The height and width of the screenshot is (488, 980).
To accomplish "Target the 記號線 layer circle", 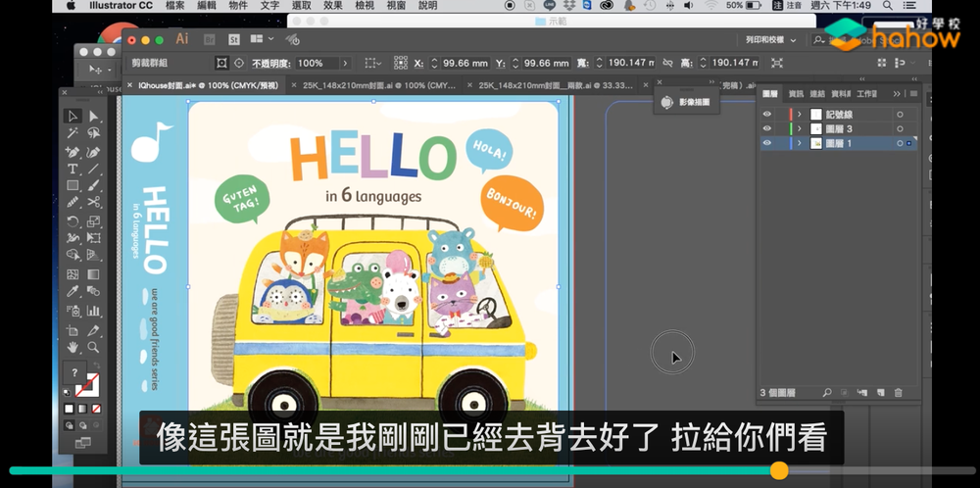I will 900,115.
